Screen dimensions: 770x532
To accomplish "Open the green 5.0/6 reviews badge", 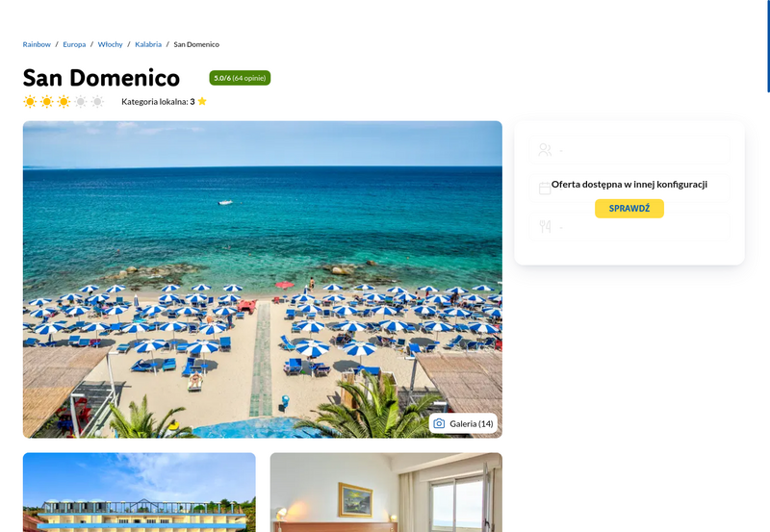I will point(240,78).
